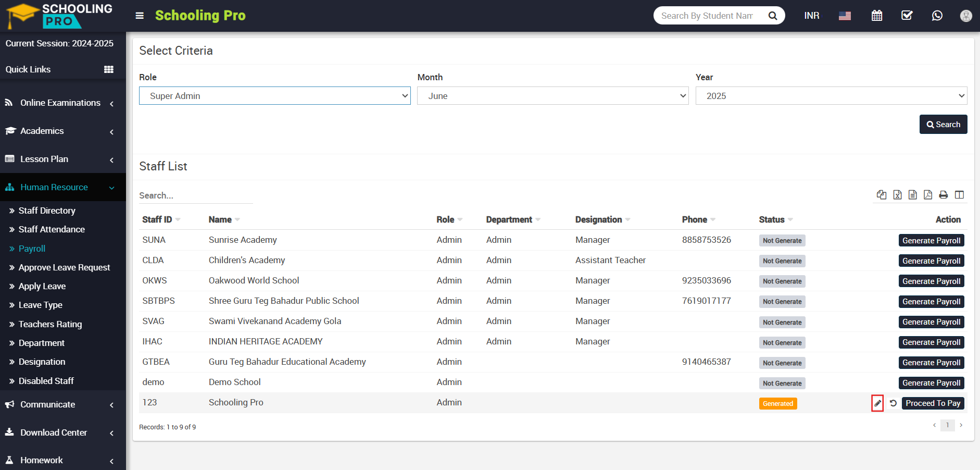Expand the Lesson Plan menu
Viewport: 980px width, 470px height.
click(x=63, y=159)
